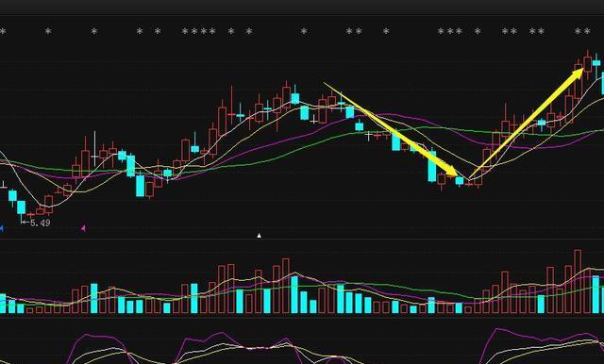Image resolution: width=604 pixels, height=364 pixels.
Task: Click the magenta triangle marker near bottom left
Action: coord(83,228)
